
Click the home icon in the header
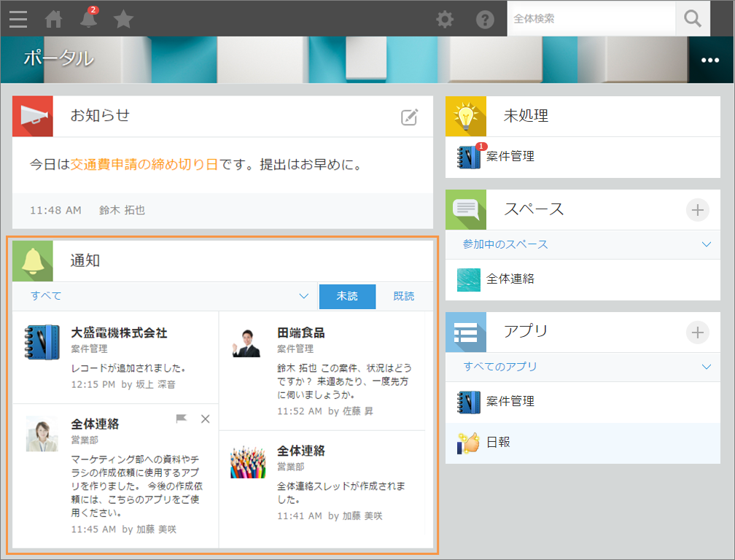52,19
